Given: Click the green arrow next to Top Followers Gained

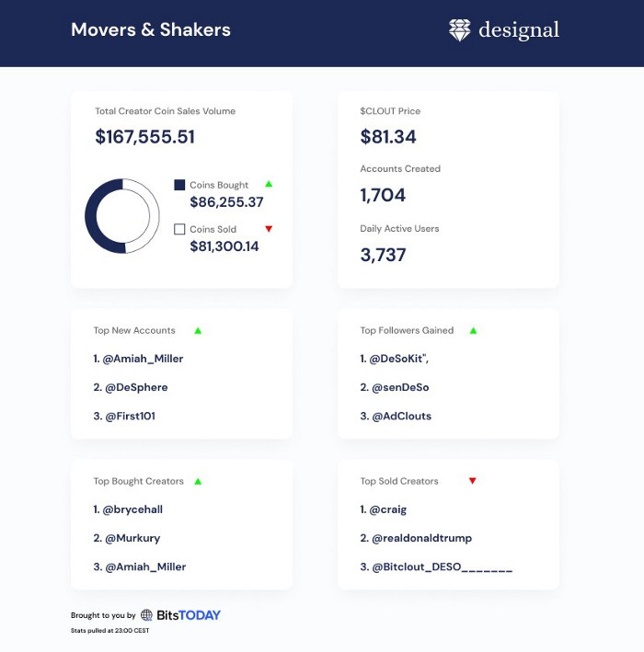Looking at the screenshot, I should 473,331.
